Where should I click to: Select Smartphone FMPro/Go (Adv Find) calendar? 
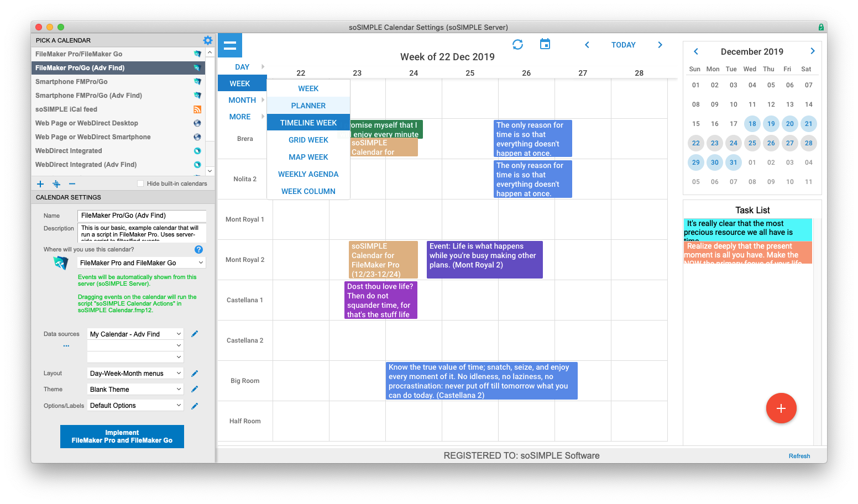[118, 96]
